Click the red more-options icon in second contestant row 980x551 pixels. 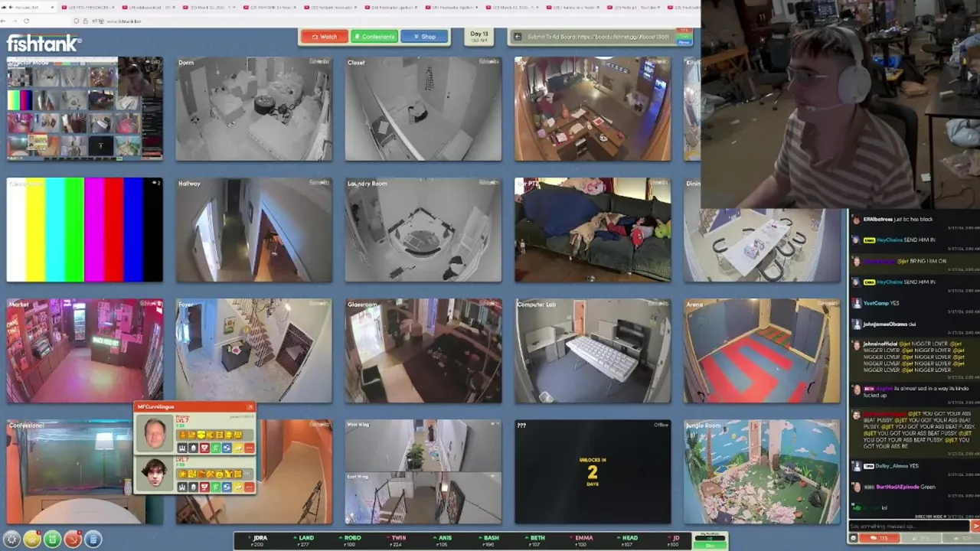(x=250, y=487)
